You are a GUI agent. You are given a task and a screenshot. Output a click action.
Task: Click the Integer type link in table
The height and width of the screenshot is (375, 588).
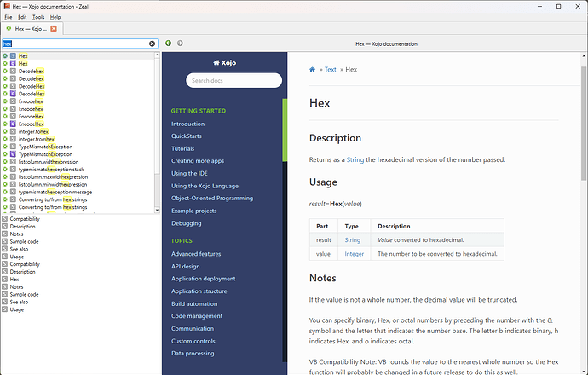tap(354, 254)
